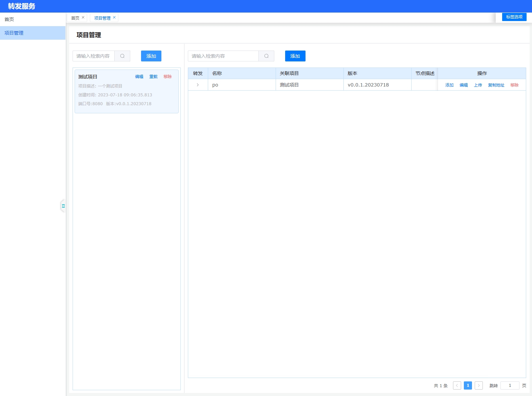532x396 pixels.
Task: Click the 版本 column header
Action: tap(378, 73)
